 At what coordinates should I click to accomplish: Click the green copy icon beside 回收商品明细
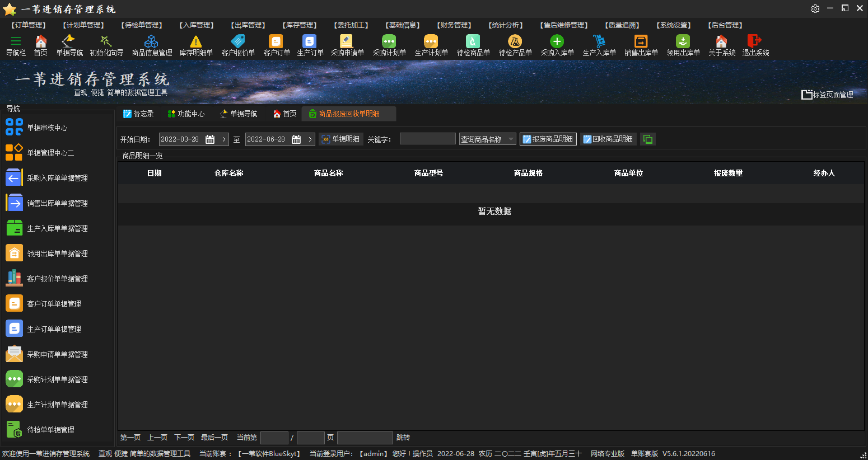(648, 139)
